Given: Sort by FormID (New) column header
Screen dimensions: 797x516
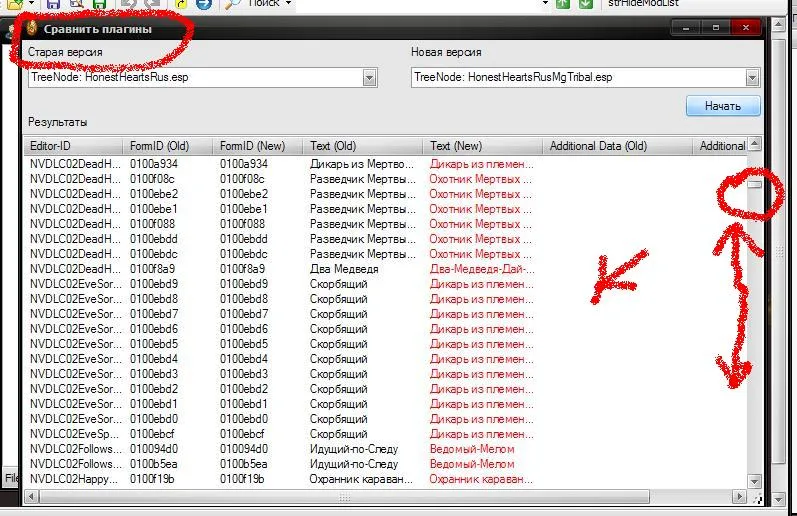Looking at the screenshot, I should [x=257, y=146].
